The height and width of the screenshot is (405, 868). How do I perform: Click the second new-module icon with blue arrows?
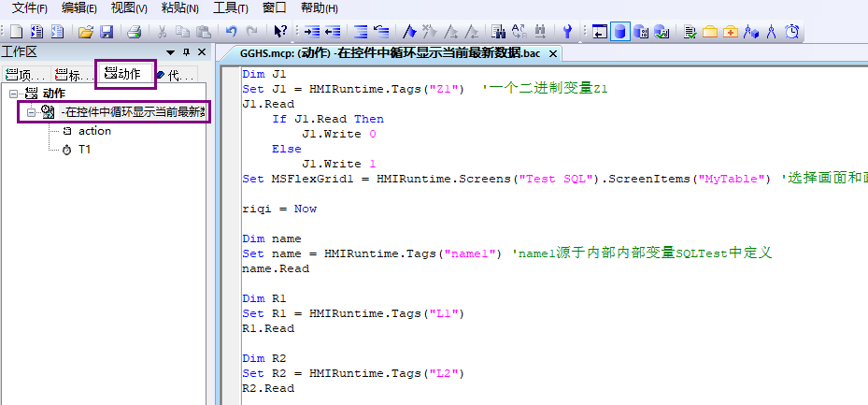pyautogui.click(x=37, y=32)
